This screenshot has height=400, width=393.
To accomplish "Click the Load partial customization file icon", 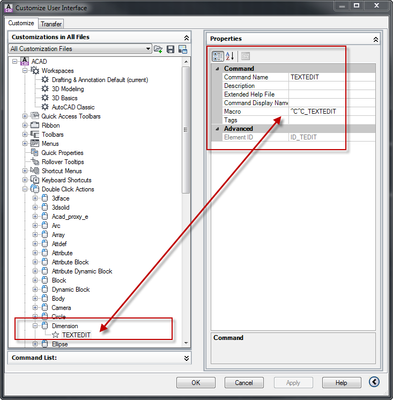I will (x=158, y=49).
